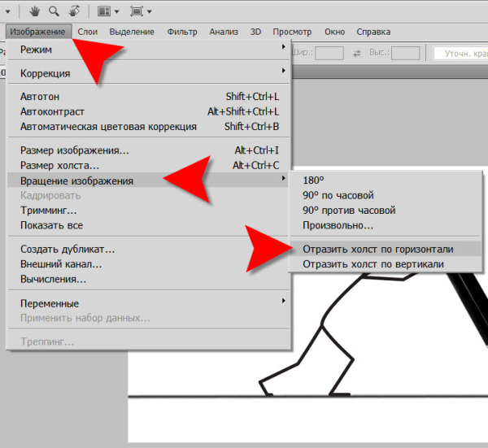The image size is (488, 448).
Task: Expand the Коррекция submenu
Action: click(x=284, y=71)
